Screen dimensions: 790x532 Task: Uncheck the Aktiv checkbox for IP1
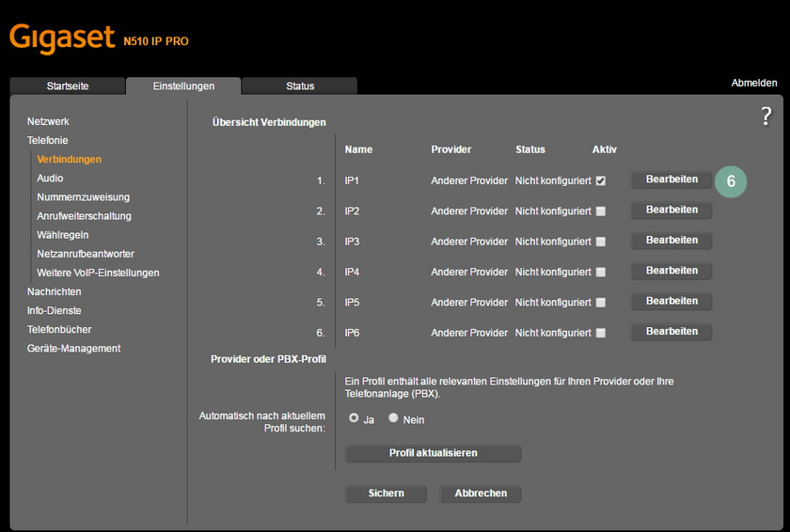(x=601, y=180)
